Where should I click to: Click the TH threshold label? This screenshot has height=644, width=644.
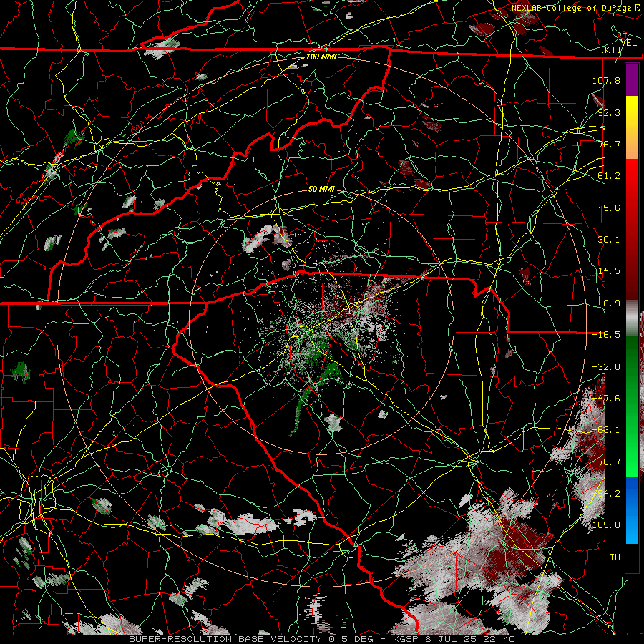[x=615, y=557]
